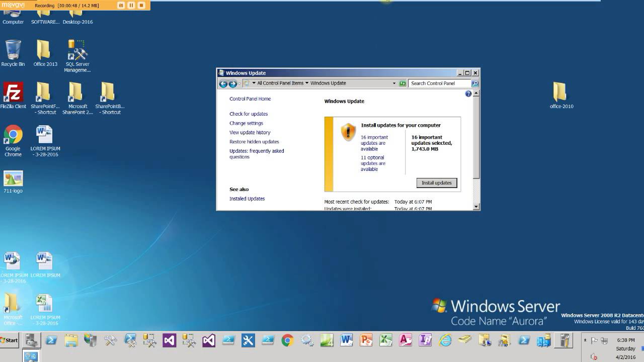The image size is (644, 362).
Task: Click the Start button
Action: 9,340
